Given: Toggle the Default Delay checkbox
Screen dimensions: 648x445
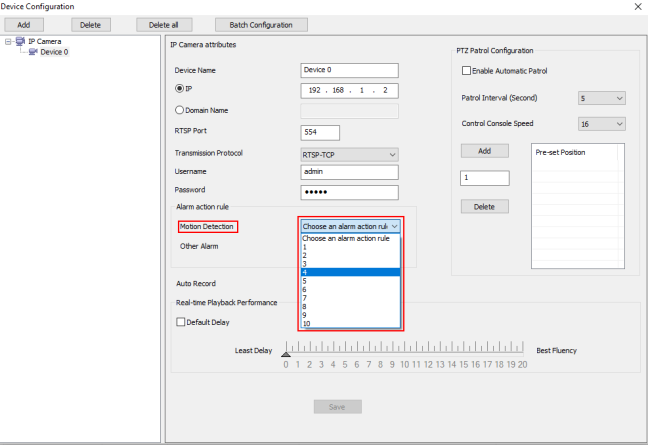Looking at the screenshot, I should 181,322.
